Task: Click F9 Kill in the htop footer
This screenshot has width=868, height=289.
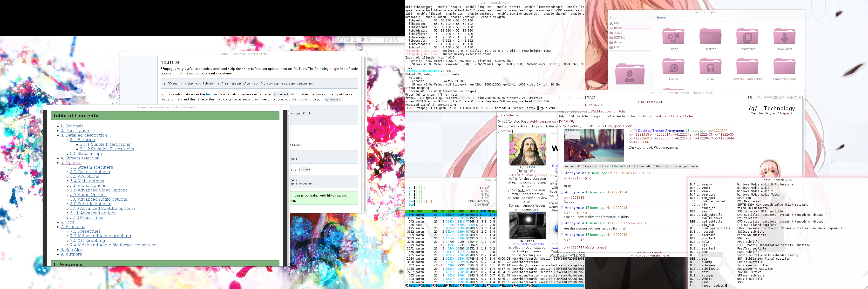Action: 520,286
